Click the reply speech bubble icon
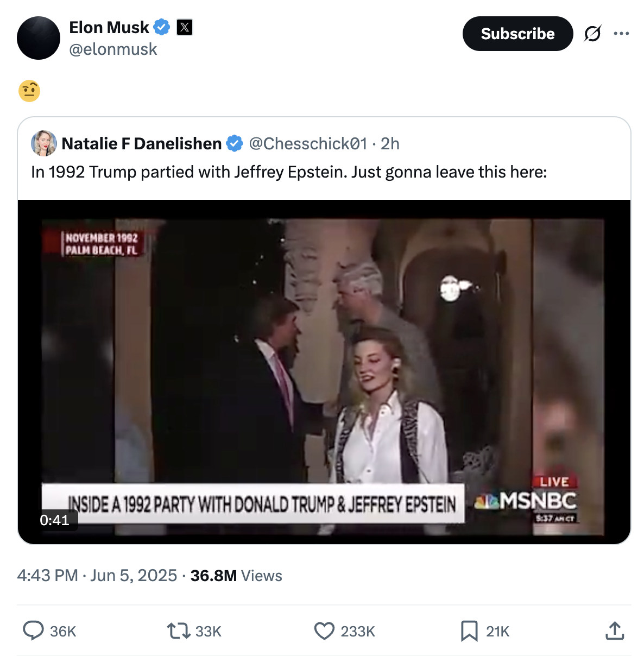644x656 pixels. (33, 630)
